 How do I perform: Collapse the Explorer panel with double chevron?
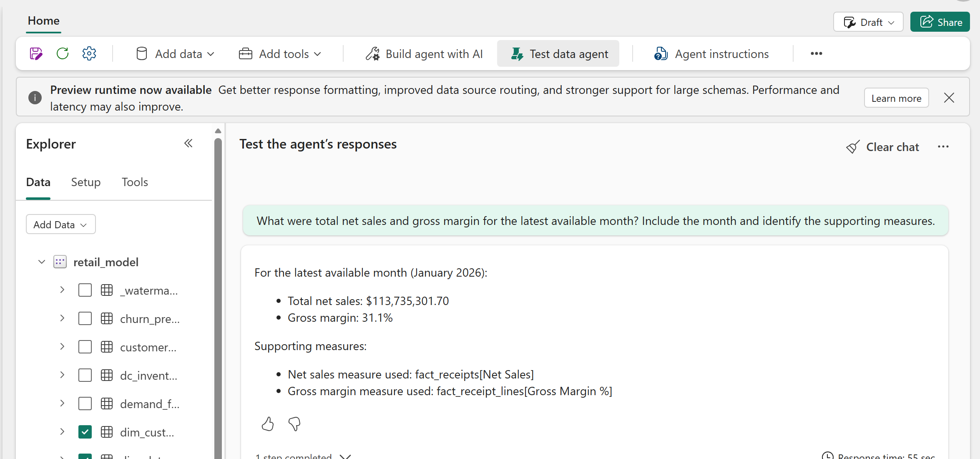point(188,144)
